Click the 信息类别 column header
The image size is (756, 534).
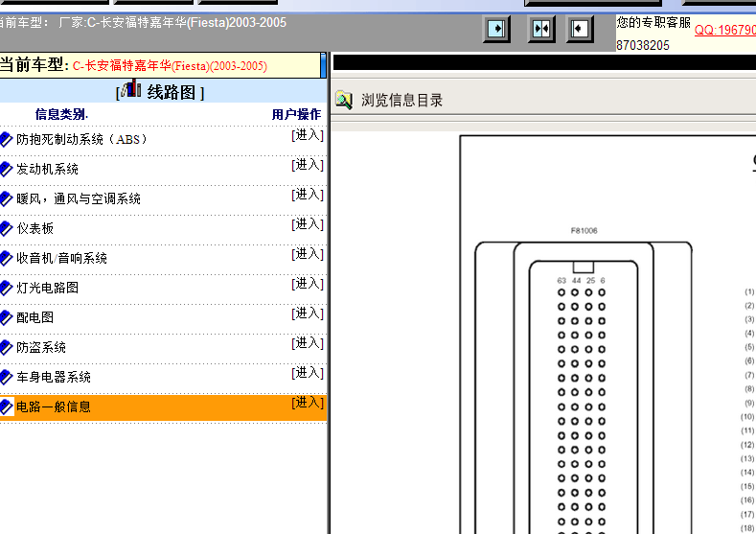61,114
